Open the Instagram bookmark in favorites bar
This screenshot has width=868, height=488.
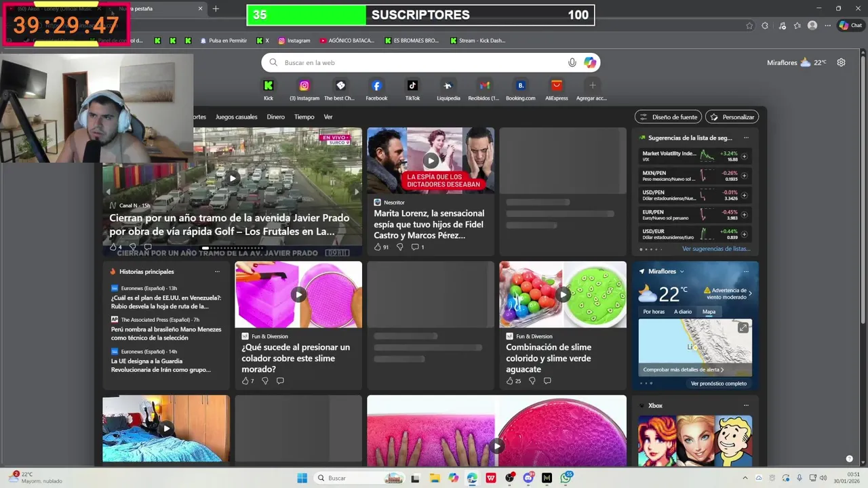coord(294,41)
